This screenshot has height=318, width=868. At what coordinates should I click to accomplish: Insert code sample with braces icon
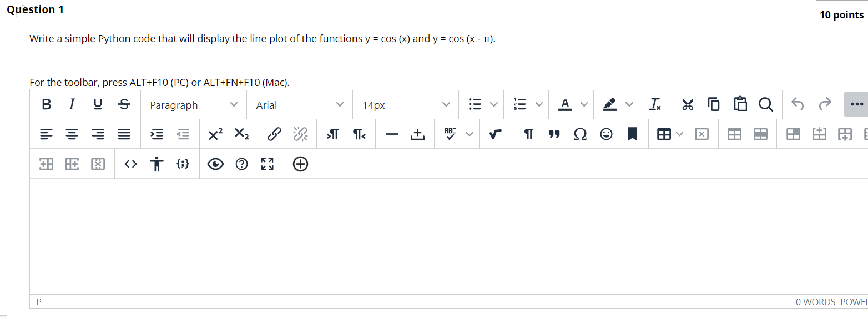(183, 164)
